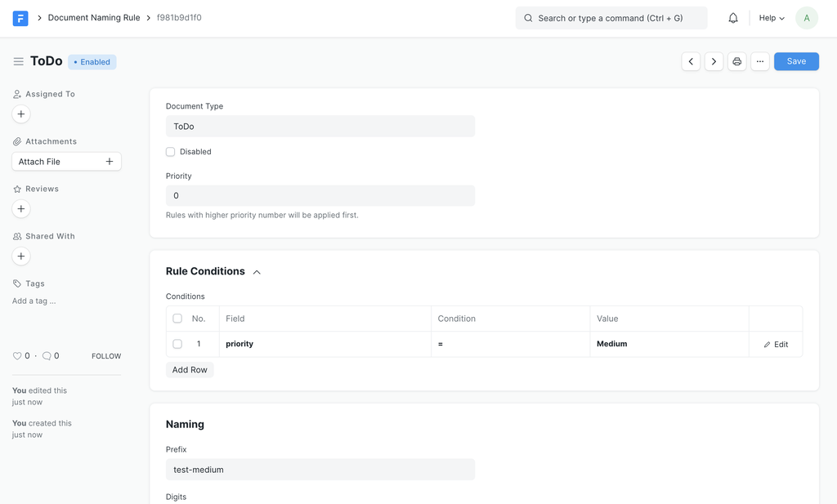The width and height of the screenshot is (837, 504).
Task: Follow this document
Action: pyautogui.click(x=106, y=356)
